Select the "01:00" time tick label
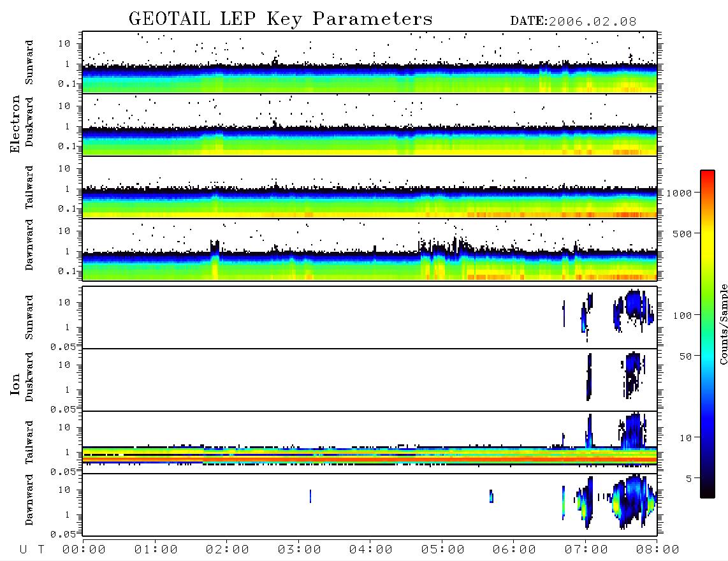 pyautogui.click(x=156, y=550)
